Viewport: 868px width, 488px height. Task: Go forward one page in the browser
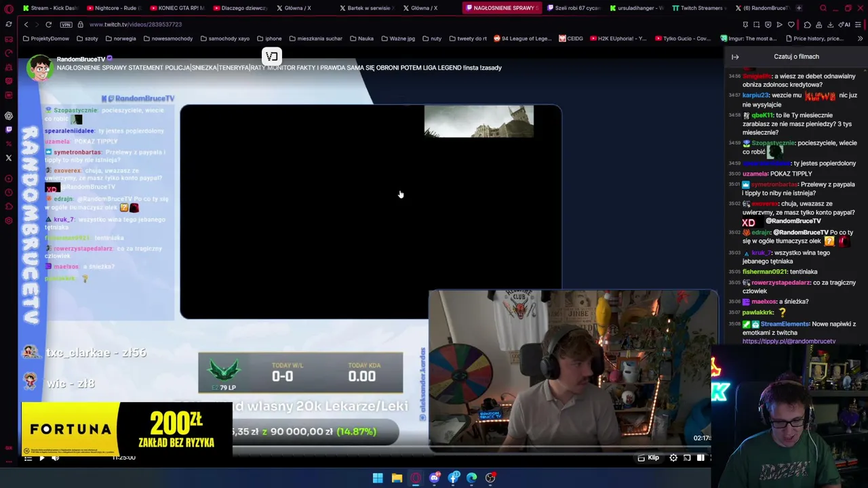click(37, 24)
